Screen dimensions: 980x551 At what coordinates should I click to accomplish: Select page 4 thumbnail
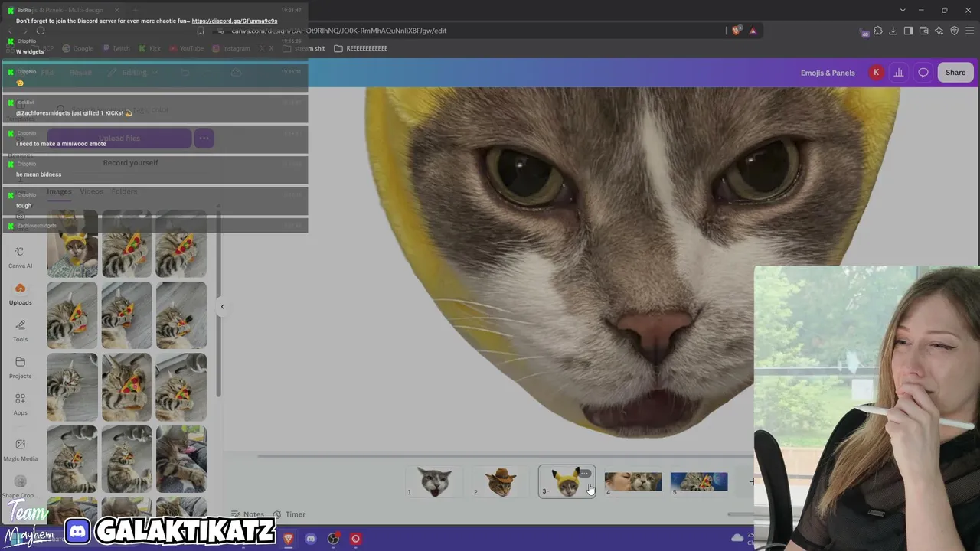633,481
